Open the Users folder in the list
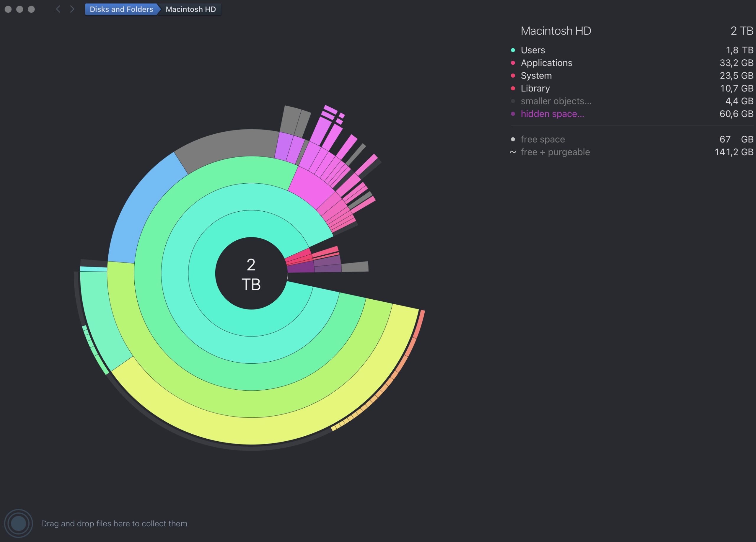756x542 pixels. 533,50
